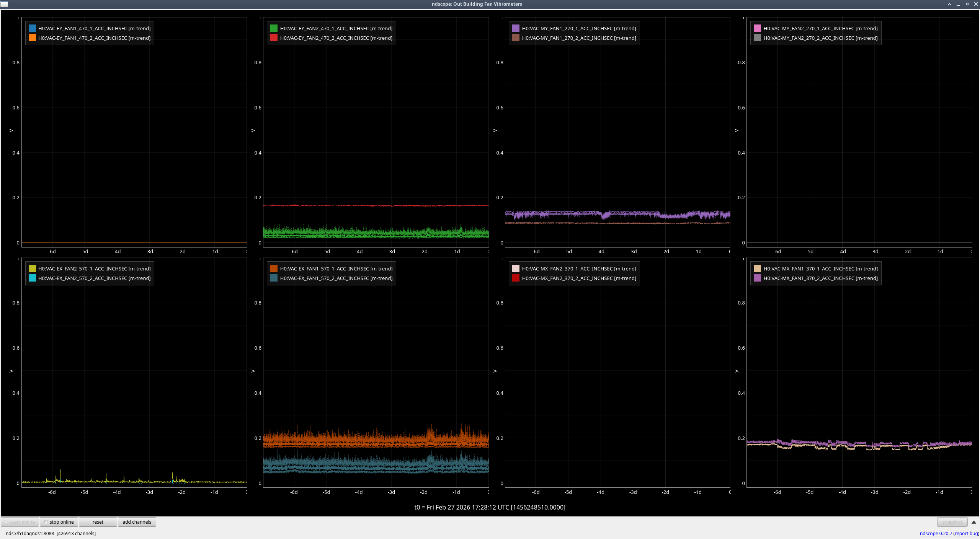The height and width of the screenshot is (539, 980).
Task: Click the shade window up-arrow icon
Action: [949, 4]
